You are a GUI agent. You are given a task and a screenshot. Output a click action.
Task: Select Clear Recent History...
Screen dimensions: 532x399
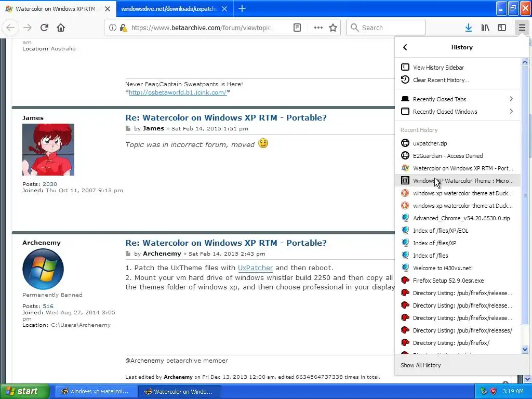point(457,79)
